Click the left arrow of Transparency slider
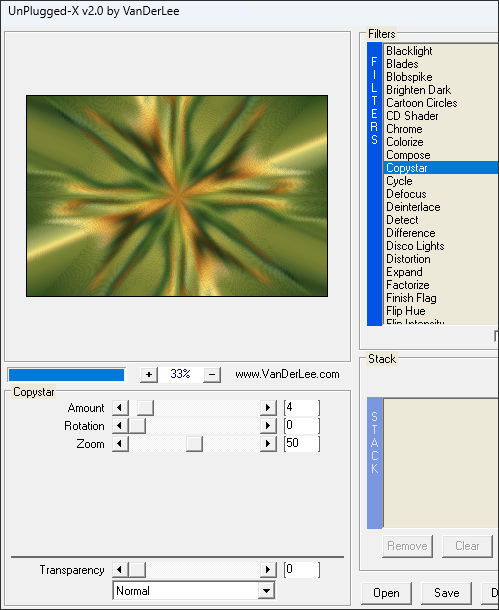The image size is (499, 610). [120, 570]
